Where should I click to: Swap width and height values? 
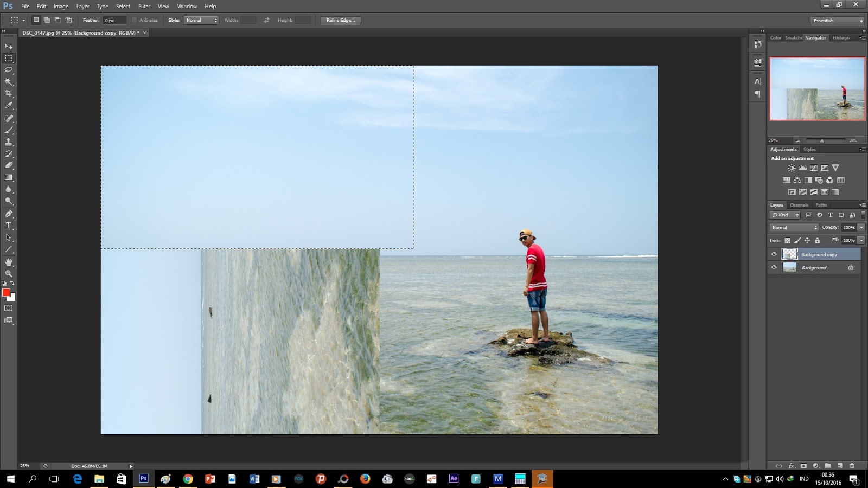point(266,20)
